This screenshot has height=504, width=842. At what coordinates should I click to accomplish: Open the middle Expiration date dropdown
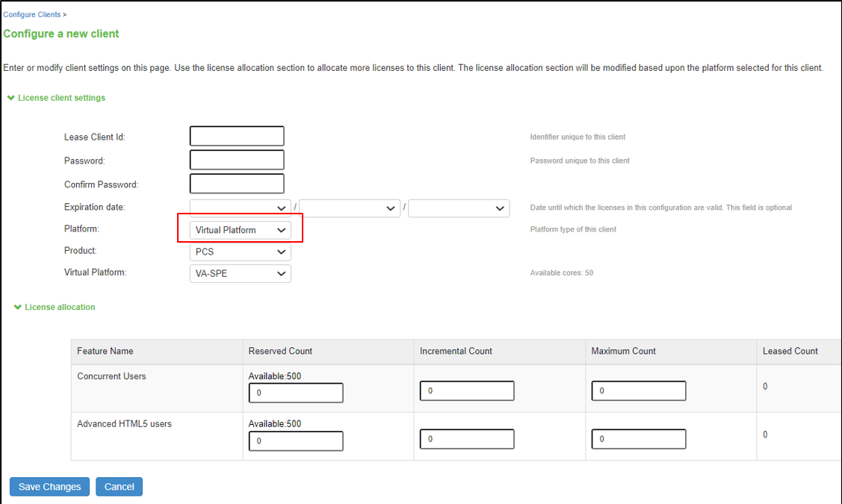350,208
